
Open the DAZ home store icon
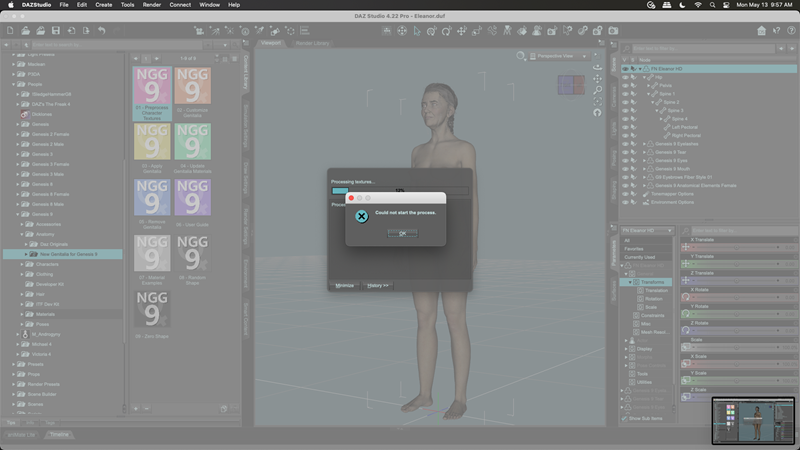point(761,31)
